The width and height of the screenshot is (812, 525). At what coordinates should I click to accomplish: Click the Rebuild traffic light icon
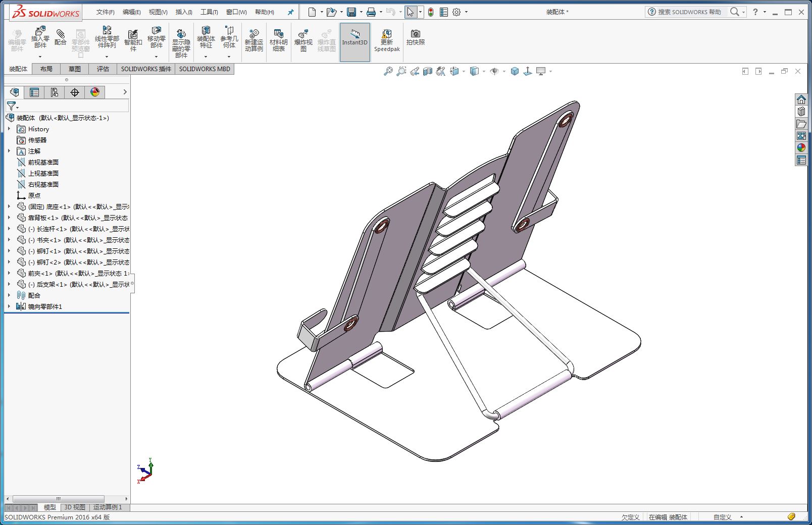(431, 12)
